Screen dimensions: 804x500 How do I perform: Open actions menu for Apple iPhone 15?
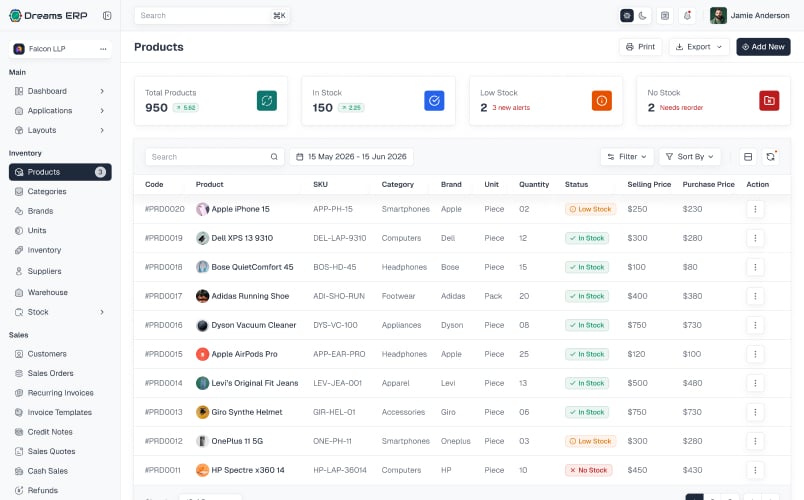755,209
